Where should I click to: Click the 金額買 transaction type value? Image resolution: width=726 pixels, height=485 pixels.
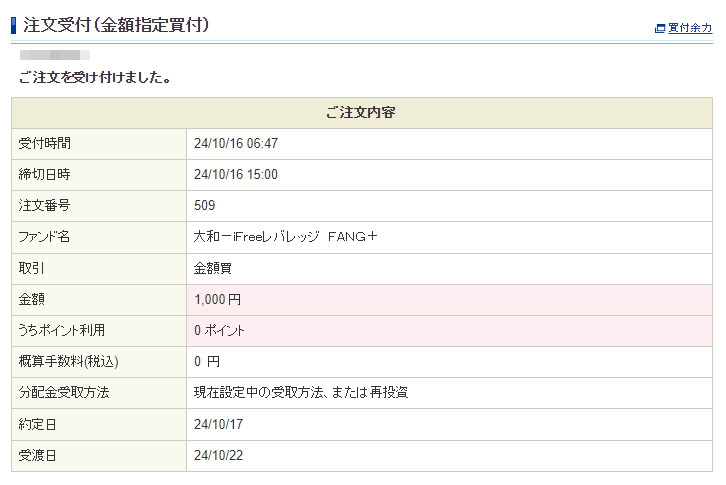coord(213,268)
